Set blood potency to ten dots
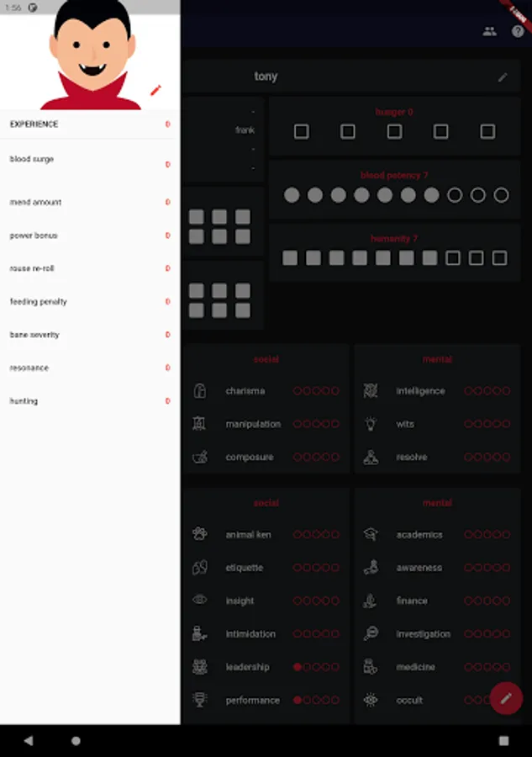This screenshot has height=757, width=532. pos(501,195)
